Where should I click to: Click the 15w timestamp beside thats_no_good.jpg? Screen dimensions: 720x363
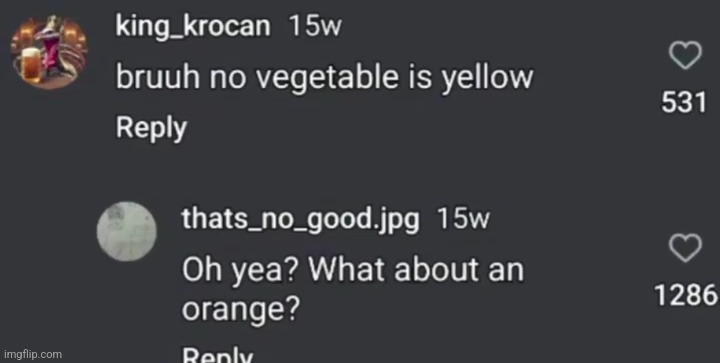click(463, 219)
